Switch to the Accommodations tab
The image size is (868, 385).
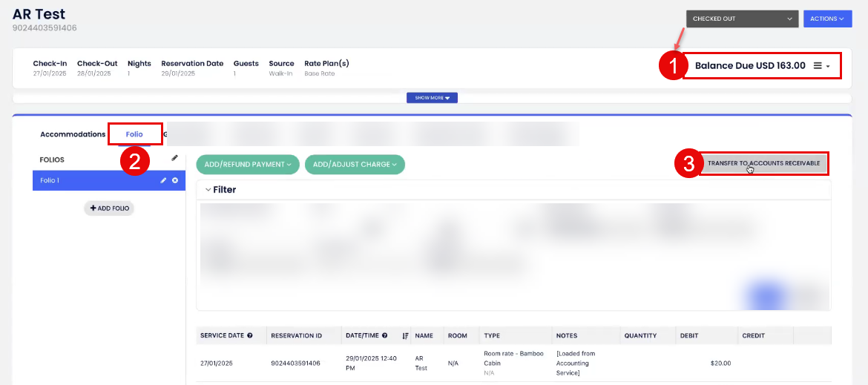pos(73,134)
